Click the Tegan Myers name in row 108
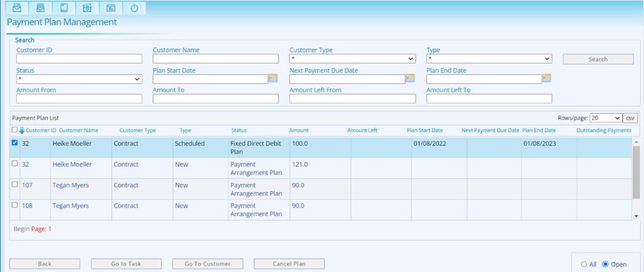 pos(70,205)
